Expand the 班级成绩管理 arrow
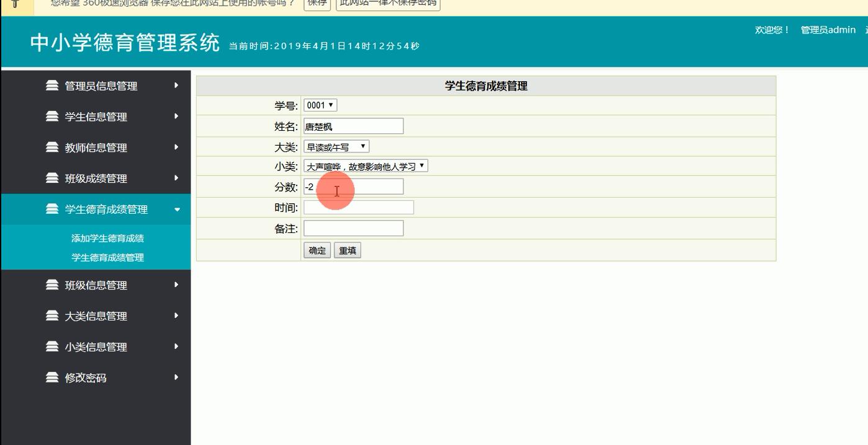Screen dimensions: 868x445 [x=177, y=178]
